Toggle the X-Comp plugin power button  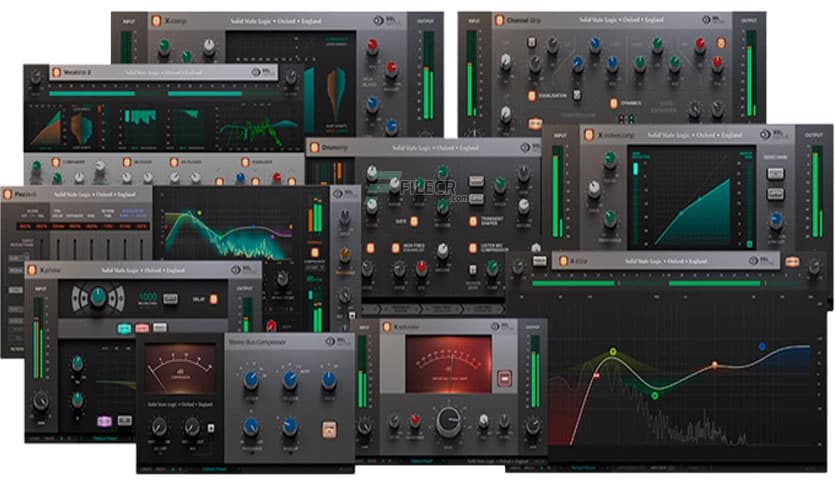coord(156,21)
